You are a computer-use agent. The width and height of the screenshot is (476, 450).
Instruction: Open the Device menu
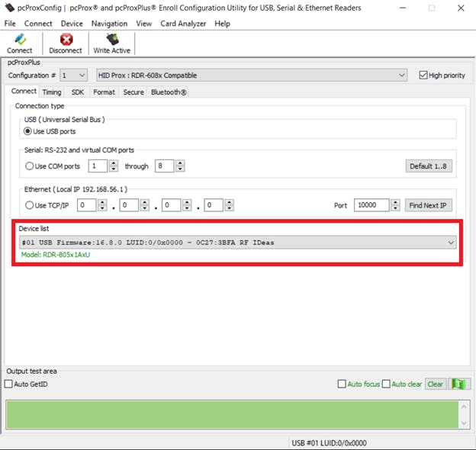pos(72,24)
